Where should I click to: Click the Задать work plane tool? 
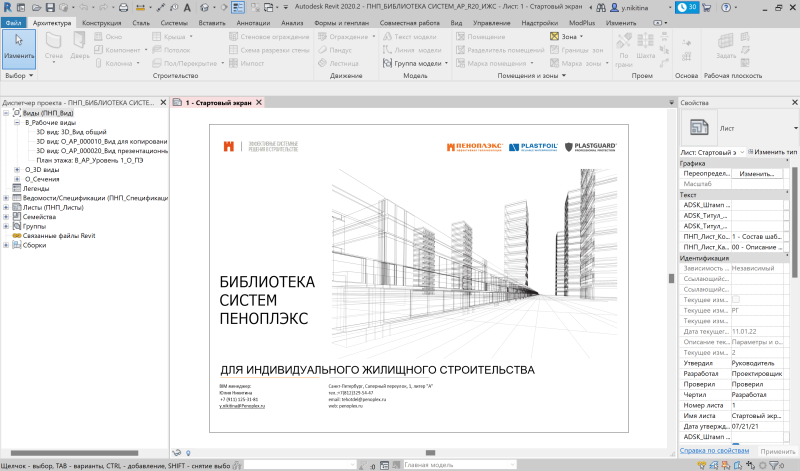tap(726, 47)
